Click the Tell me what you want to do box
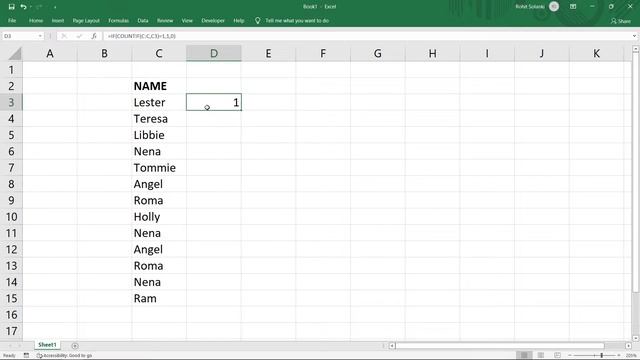Viewport: 640px width, 360px height. [297, 20]
